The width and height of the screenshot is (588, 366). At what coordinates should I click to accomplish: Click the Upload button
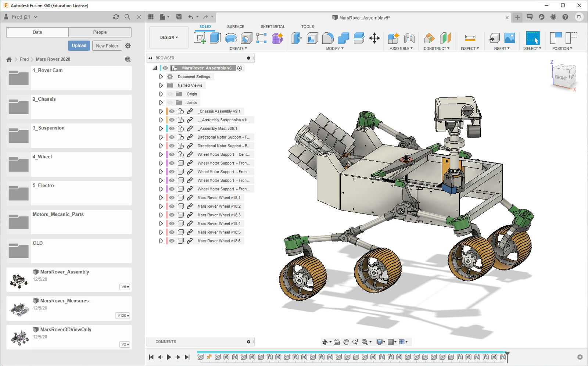[x=79, y=46]
